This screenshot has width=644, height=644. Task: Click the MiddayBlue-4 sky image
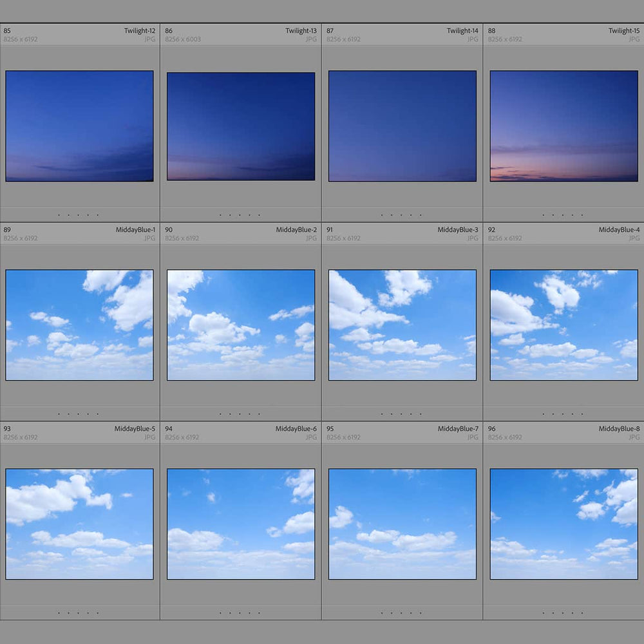tap(563, 325)
